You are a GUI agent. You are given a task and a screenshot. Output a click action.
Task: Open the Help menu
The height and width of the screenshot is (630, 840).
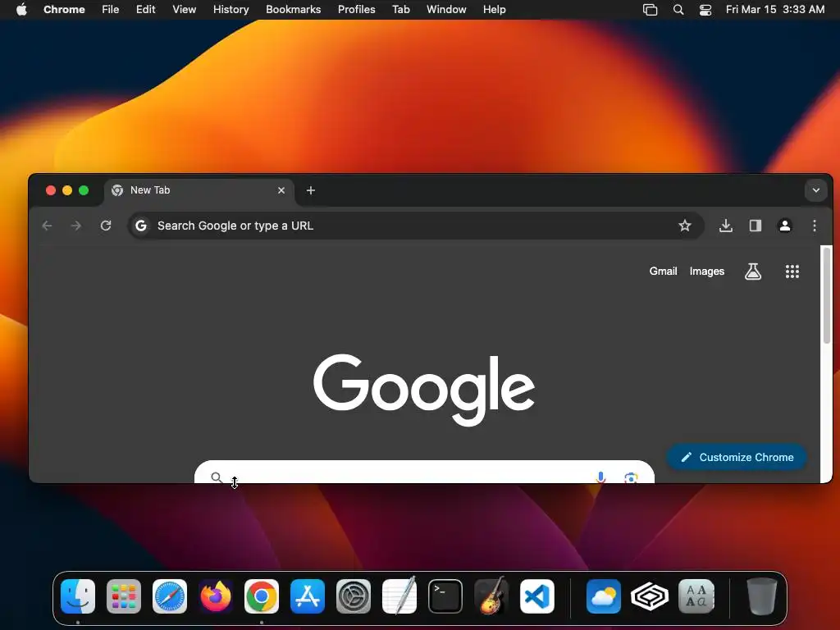point(494,9)
